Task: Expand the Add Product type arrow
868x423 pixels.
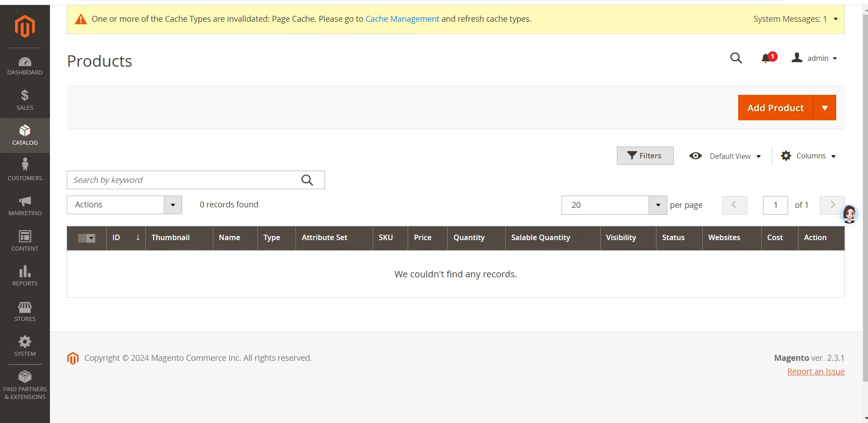Action: point(824,108)
